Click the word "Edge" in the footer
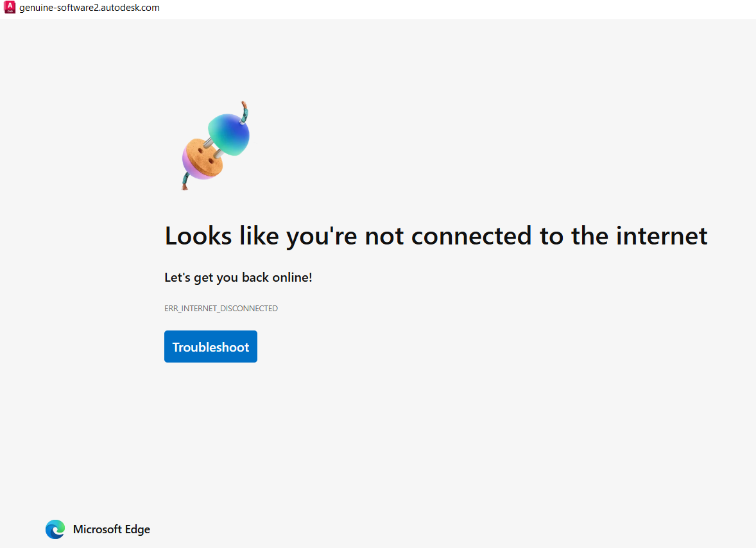This screenshot has width=756, height=548. click(x=136, y=529)
